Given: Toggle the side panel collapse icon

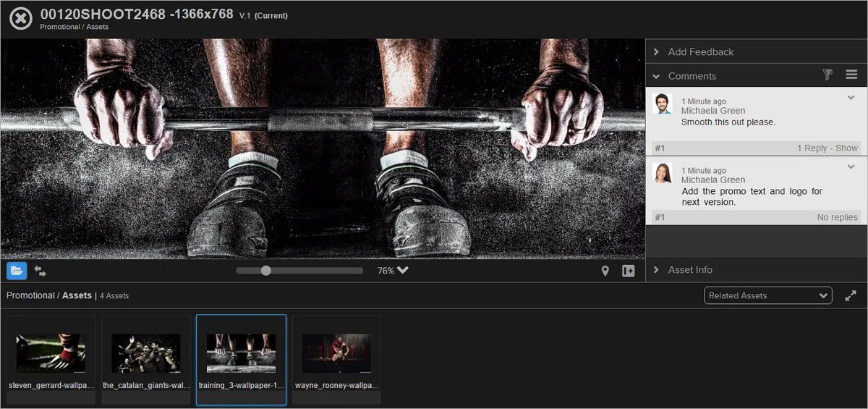Looking at the screenshot, I should coord(628,271).
